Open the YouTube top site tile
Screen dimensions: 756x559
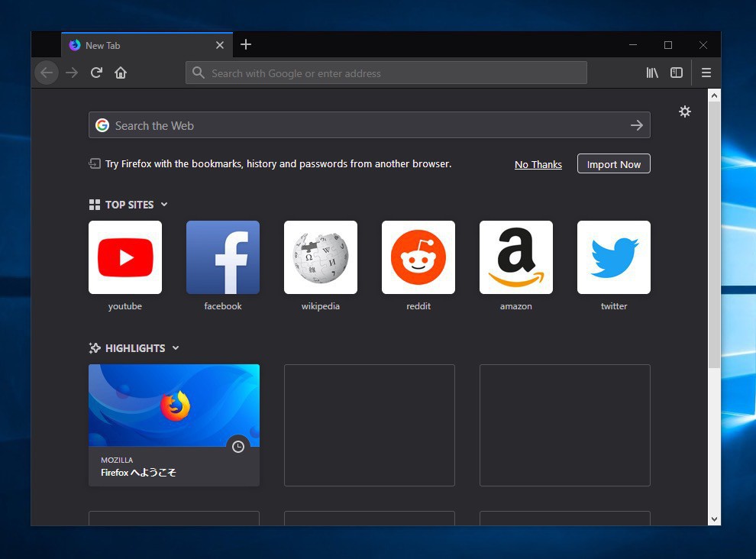pyautogui.click(x=125, y=257)
